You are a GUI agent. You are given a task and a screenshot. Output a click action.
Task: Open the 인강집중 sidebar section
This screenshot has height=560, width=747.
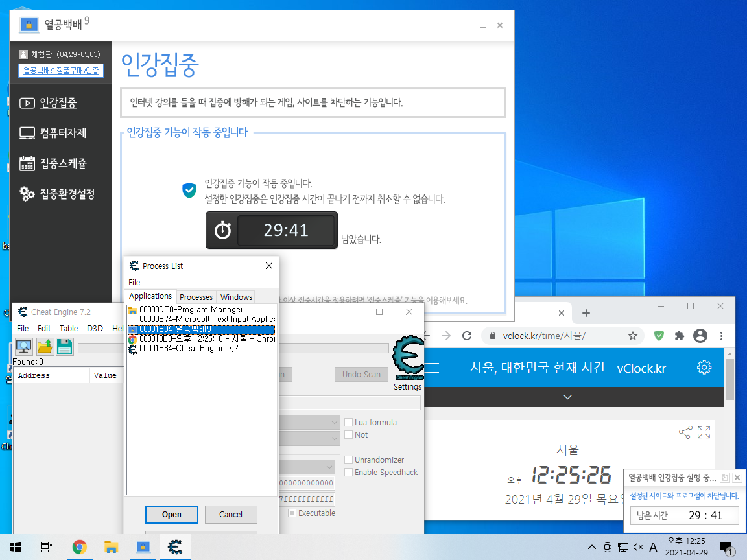pyautogui.click(x=48, y=102)
